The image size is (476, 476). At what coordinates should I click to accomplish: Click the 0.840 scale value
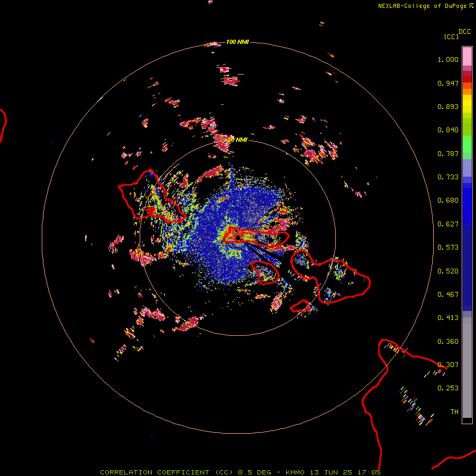(x=448, y=130)
